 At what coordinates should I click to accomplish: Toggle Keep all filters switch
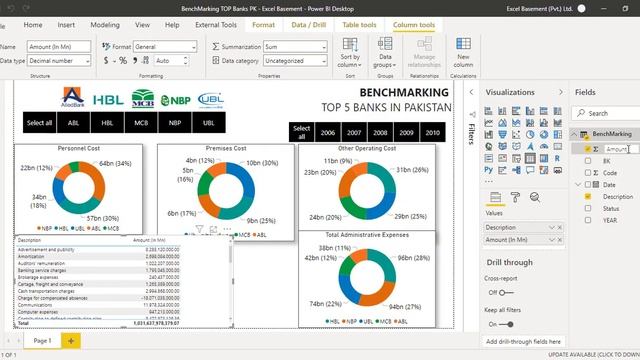506,324
